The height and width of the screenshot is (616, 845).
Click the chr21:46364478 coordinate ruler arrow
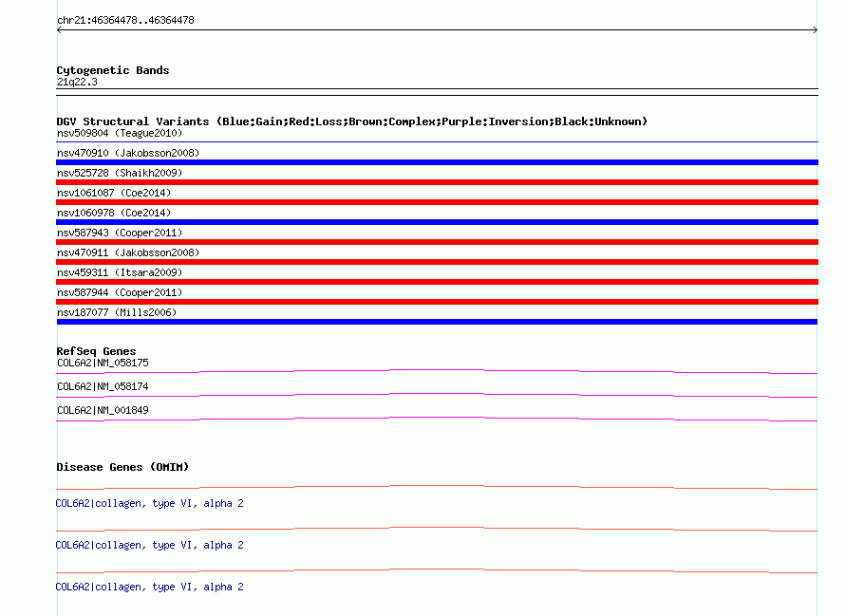click(437, 30)
